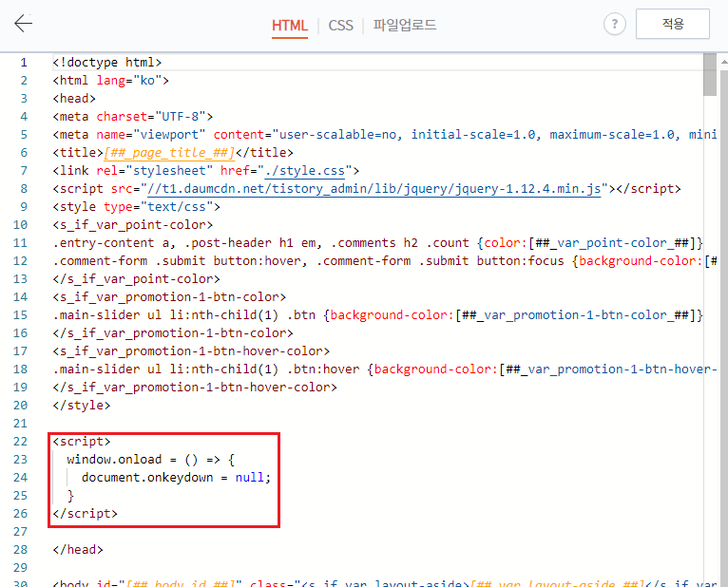This screenshot has height=587, width=728.
Task: Click the li:nth-child(1) .btn rule on line 15
Action: click(377, 315)
